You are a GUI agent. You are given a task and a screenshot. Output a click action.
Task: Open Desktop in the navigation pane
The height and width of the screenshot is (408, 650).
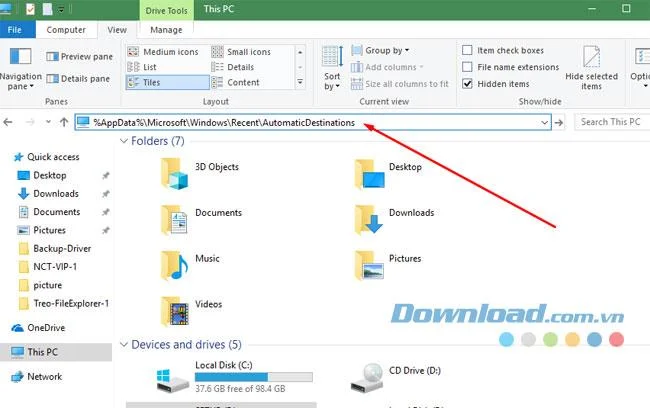coord(41,175)
